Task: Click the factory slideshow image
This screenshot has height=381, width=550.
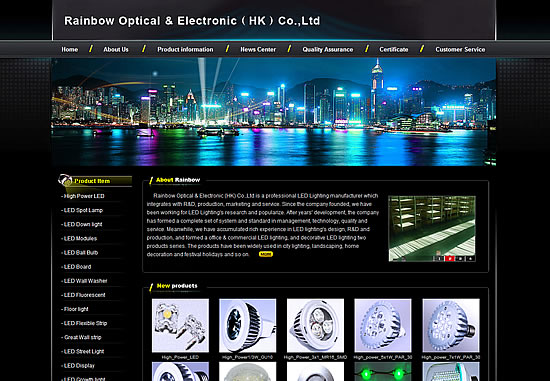Action: (x=432, y=228)
